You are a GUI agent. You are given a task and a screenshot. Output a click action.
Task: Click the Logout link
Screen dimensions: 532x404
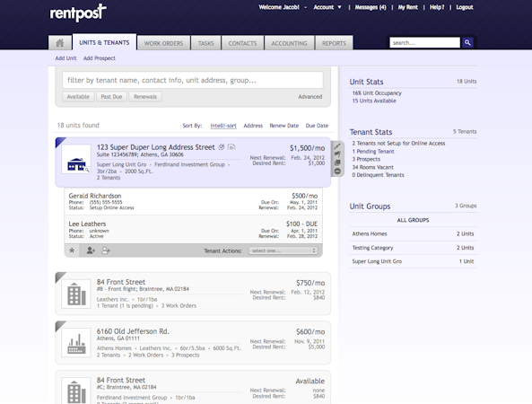(465, 7)
